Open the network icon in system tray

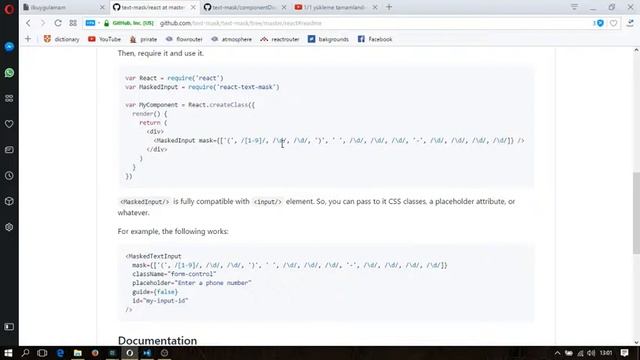pyautogui.click(x=580, y=353)
